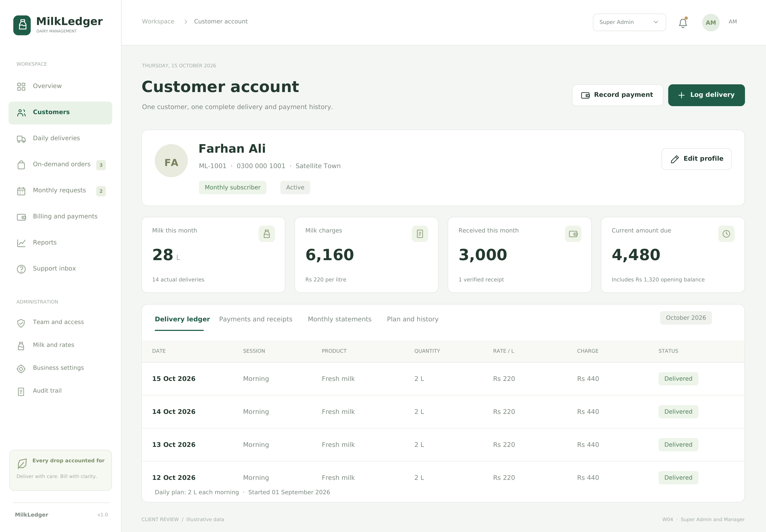This screenshot has width=766, height=532.
Task: Click the MilkLedger bottle logo icon
Action: coord(22,25)
